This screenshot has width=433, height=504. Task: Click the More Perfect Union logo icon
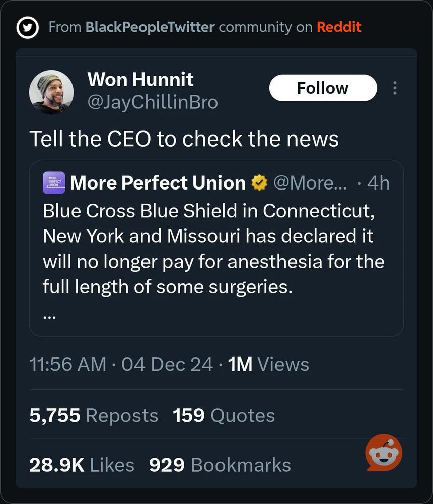pyautogui.click(x=54, y=182)
